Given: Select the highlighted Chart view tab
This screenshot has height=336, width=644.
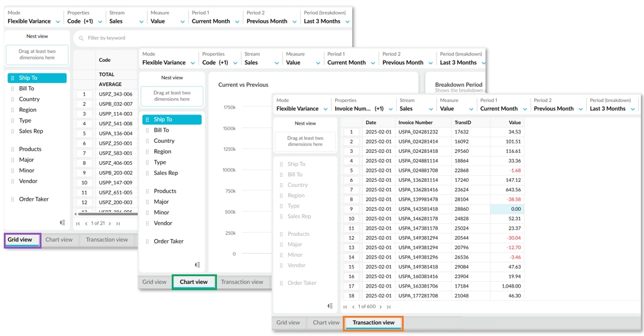Looking at the screenshot, I should (194, 282).
